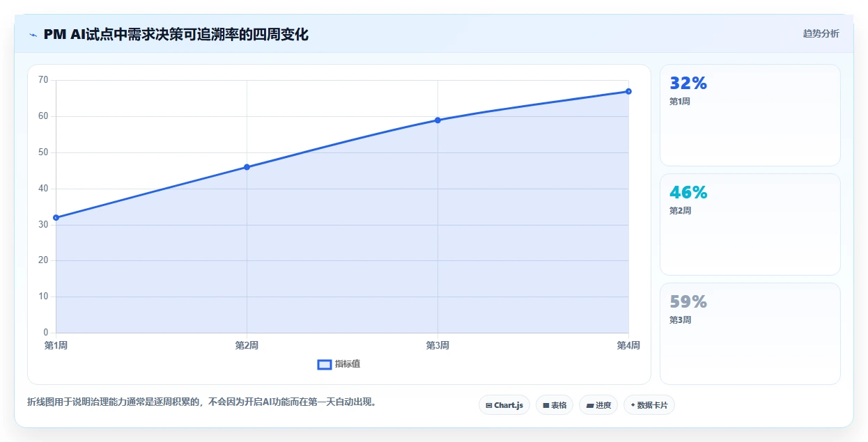The image size is (868, 442).
Task: Select the 第3周 data point on the line
Action: pyautogui.click(x=437, y=120)
